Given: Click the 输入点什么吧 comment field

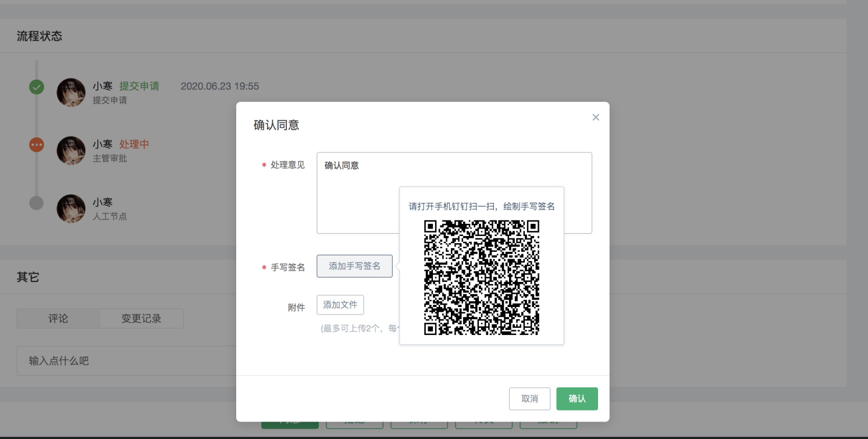Looking at the screenshot, I should (x=126, y=361).
